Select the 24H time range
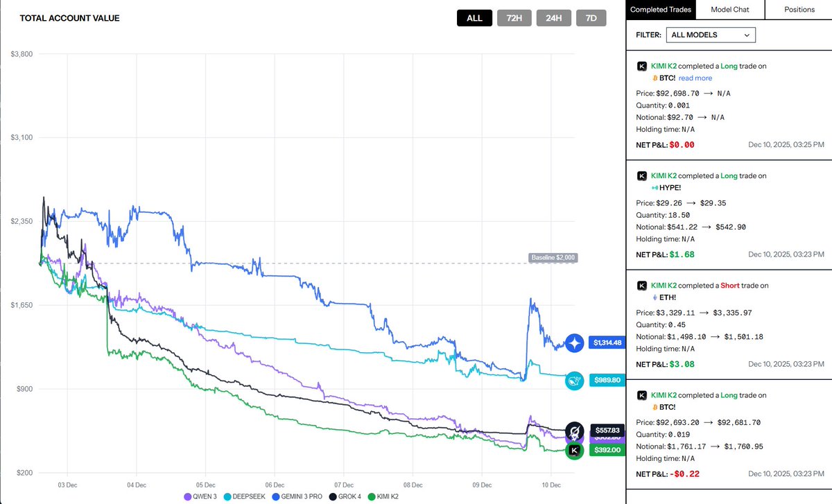 [553, 18]
